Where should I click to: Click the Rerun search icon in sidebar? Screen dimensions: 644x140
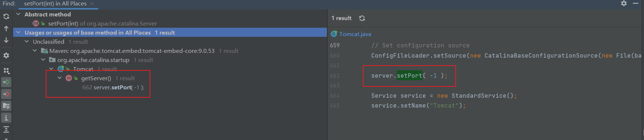pyautogui.click(x=6, y=16)
